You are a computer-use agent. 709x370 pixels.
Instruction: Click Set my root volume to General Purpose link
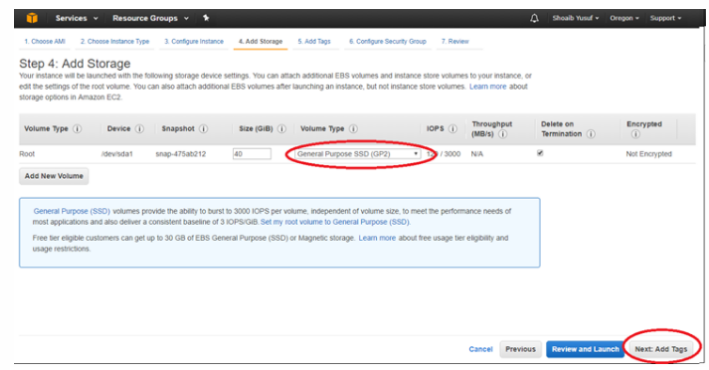pos(335,222)
